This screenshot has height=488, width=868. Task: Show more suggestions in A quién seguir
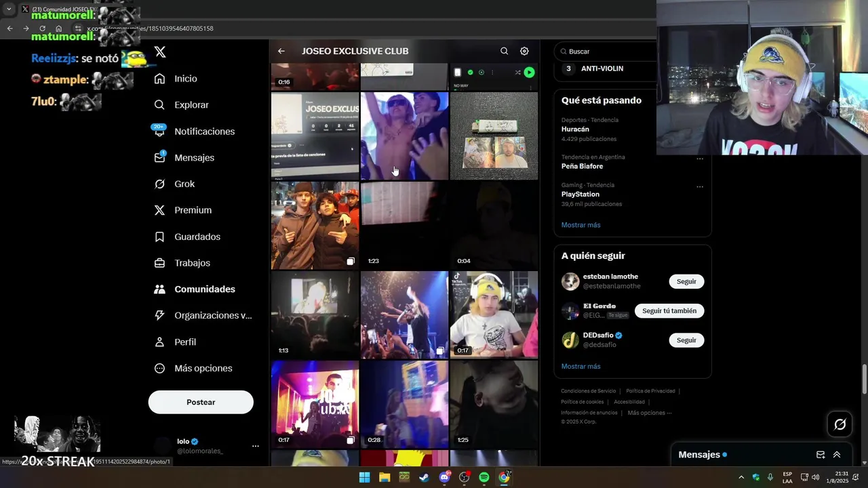(580, 367)
